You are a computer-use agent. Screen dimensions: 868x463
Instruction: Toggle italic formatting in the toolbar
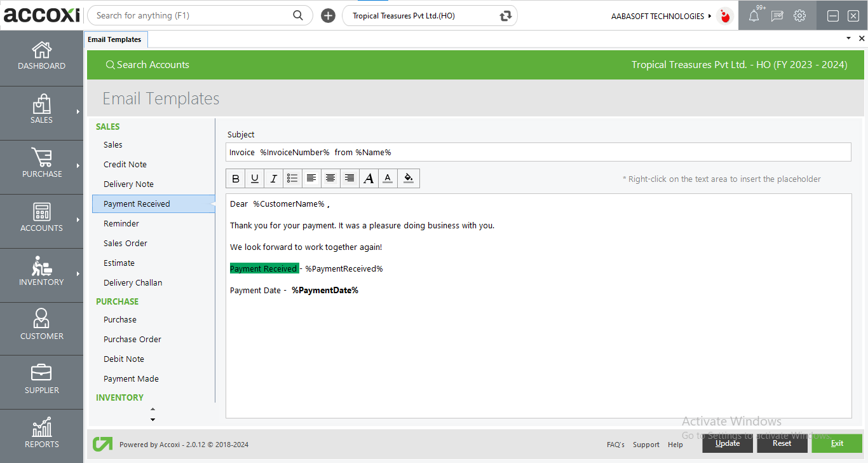tap(274, 179)
